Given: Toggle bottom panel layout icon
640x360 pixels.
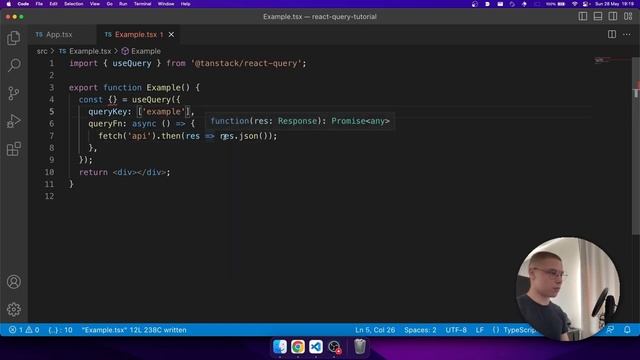Looking at the screenshot, I should click(598, 16).
